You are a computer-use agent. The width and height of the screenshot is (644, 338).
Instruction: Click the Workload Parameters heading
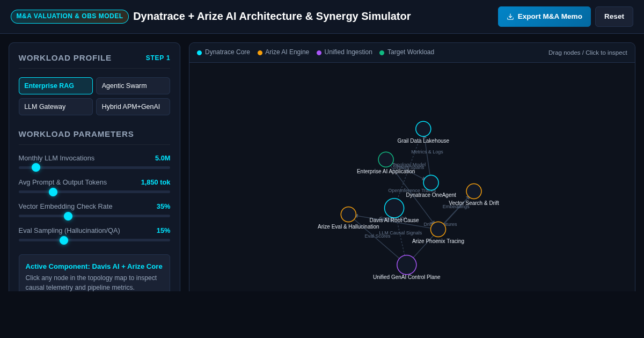click(x=76, y=134)
